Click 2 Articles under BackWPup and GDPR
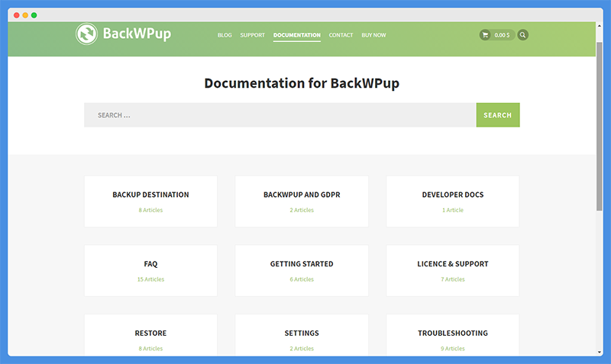The width and height of the screenshot is (611, 364). (302, 210)
